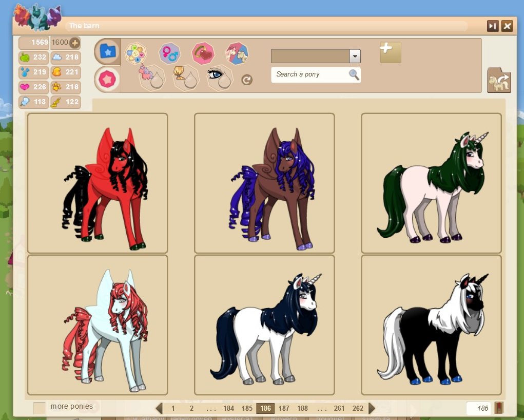524x420 pixels.
Task: Click the yellow paw print stat icon
Action: [57, 87]
